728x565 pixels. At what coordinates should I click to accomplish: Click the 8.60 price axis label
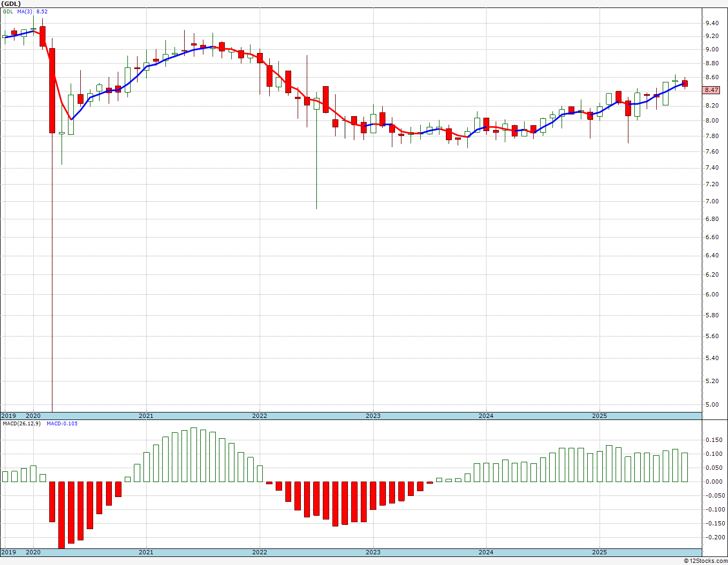coord(712,77)
